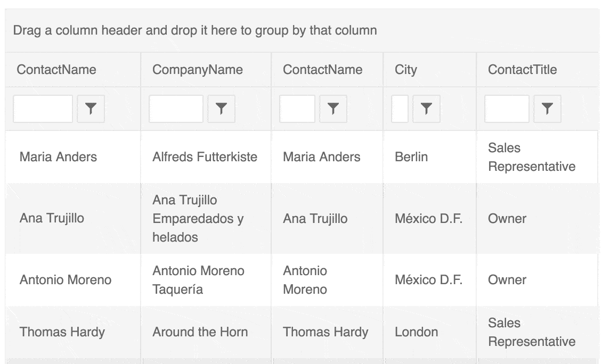The width and height of the screenshot is (602, 364).
Task: Click inside the CompanyName filter text box
Action: [x=176, y=108]
